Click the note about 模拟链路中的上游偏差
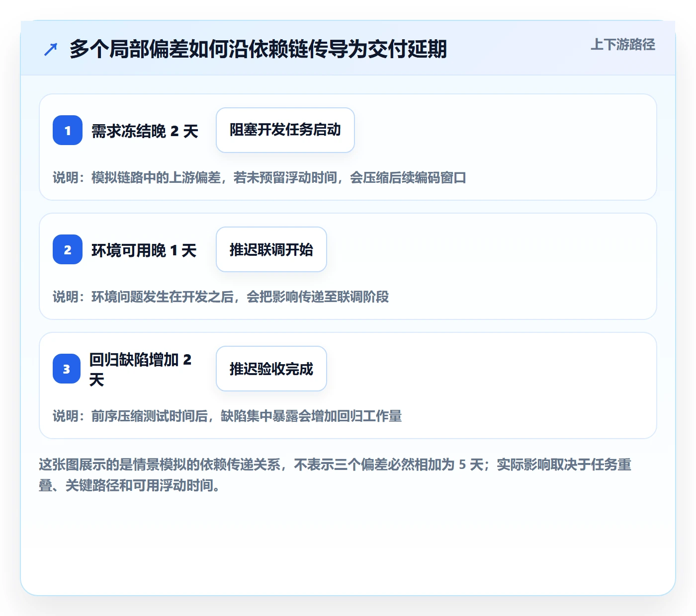Image resolution: width=696 pixels, height=616 pixels. 260,177
